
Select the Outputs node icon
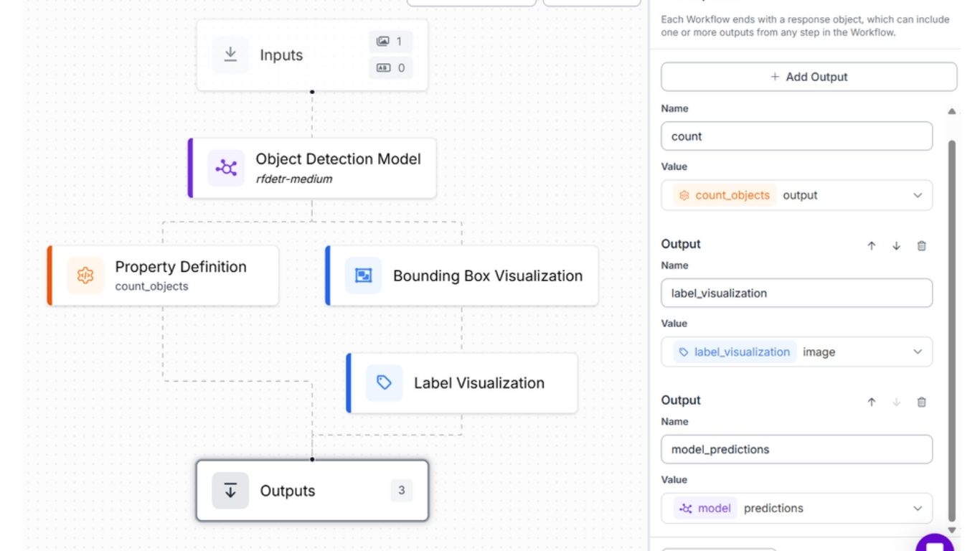[230, 491]
